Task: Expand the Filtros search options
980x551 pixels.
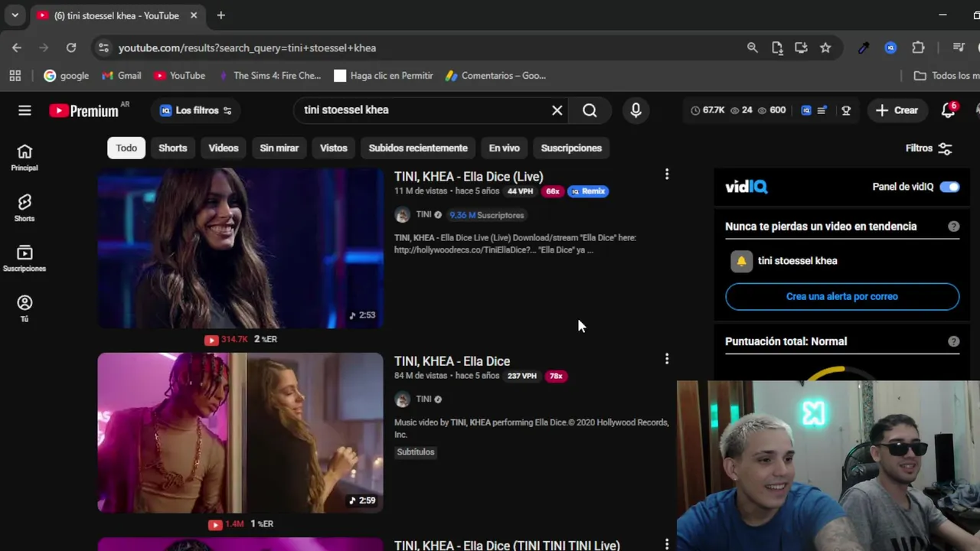Action: pyautogui.click(x=929, y=148)
